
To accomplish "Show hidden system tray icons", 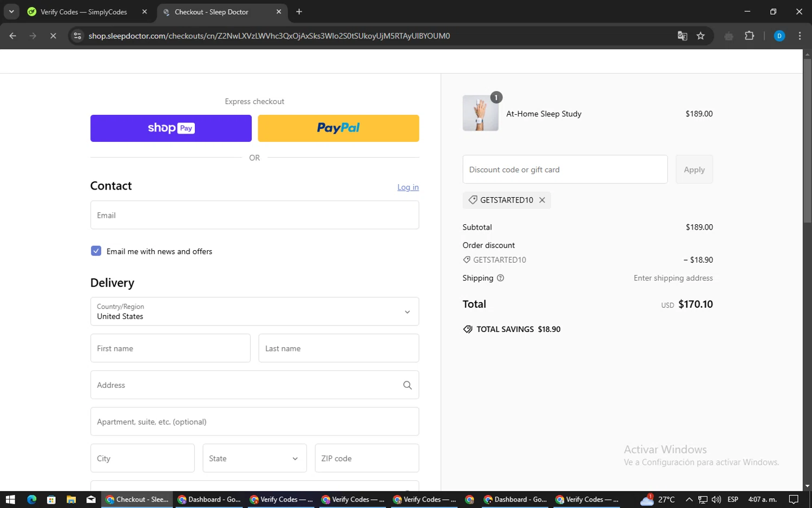I will 689,499.
